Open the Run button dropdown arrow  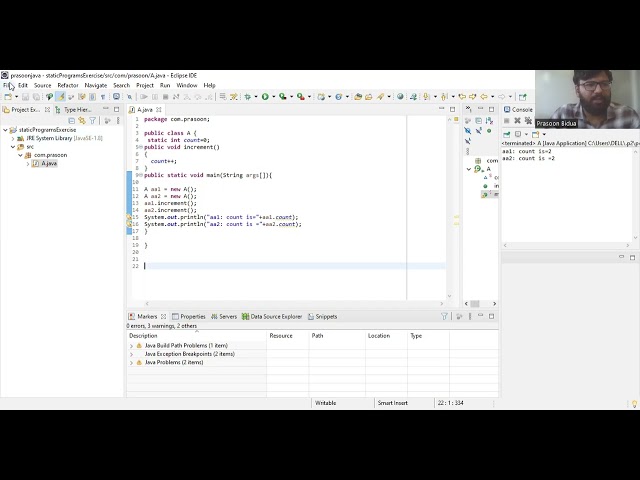point(273,97)
